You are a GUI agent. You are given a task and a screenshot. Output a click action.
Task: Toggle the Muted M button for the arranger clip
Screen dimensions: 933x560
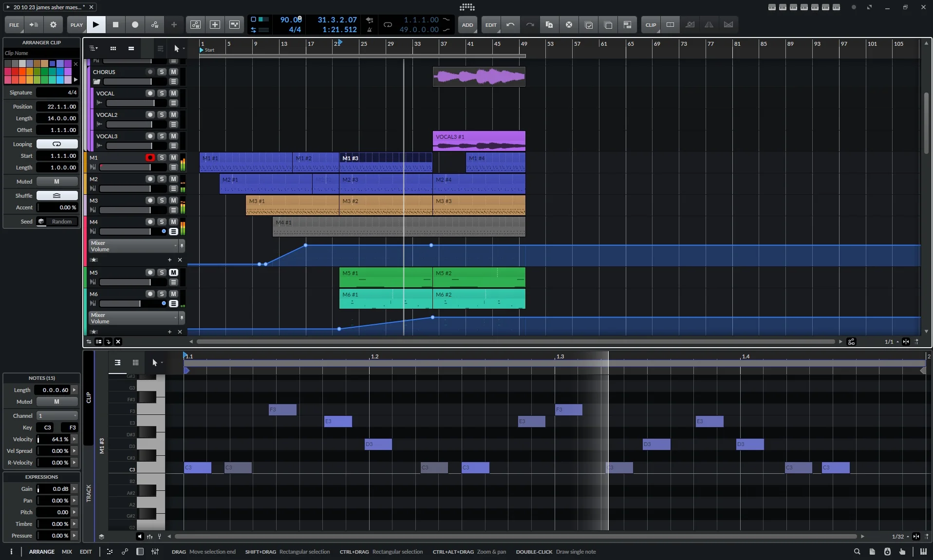point(57,181)
